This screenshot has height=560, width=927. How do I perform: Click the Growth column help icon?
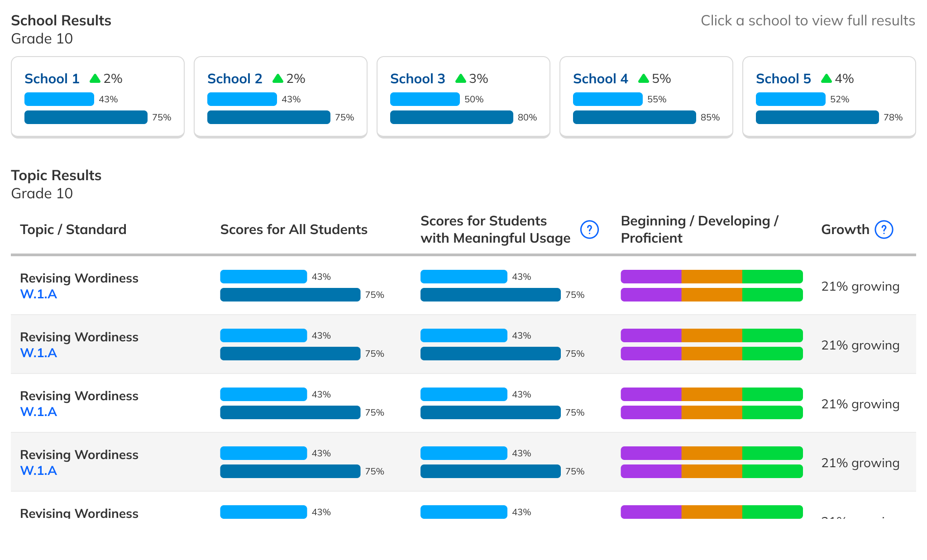click(884, 230)
